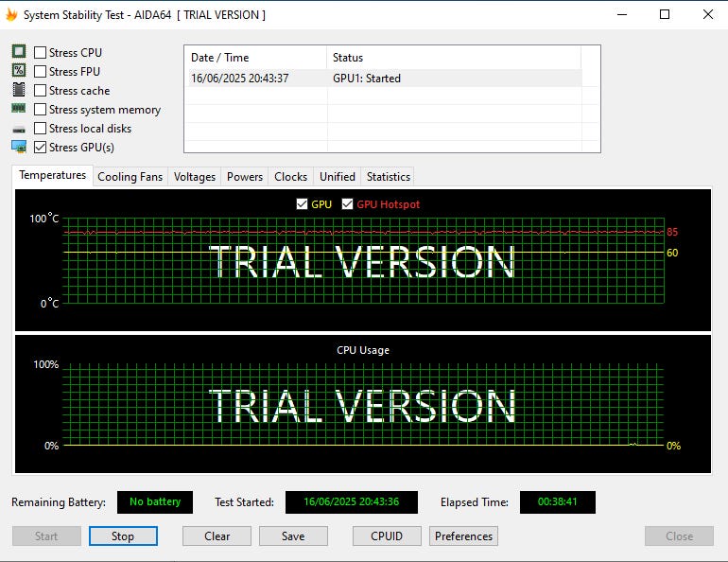Click the yellow 0% CPU usage reading

[x=673, y=446]
